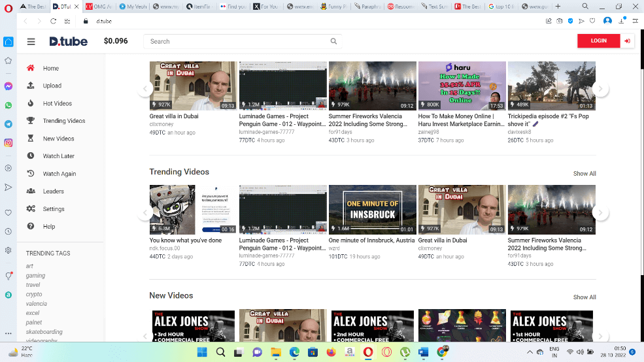Click the D.tube logo
This screenshot has width=644, height=362.
pos(68,41)
